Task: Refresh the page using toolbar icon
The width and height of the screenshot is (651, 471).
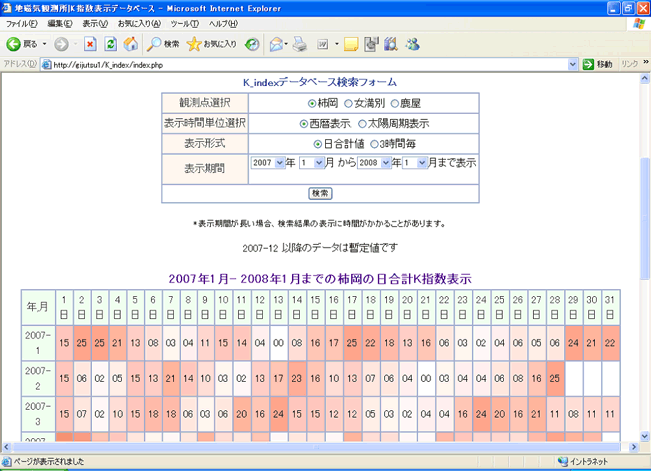Action: tap(110, 44)
